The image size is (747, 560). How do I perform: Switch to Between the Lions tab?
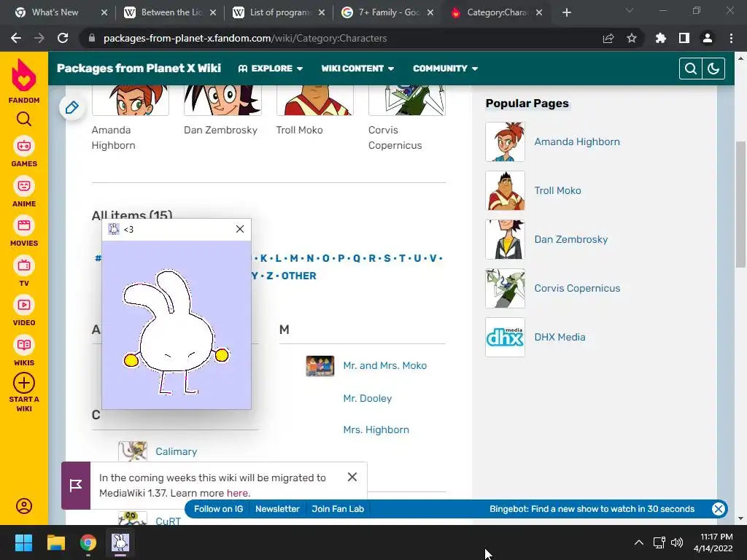[169, 12]
